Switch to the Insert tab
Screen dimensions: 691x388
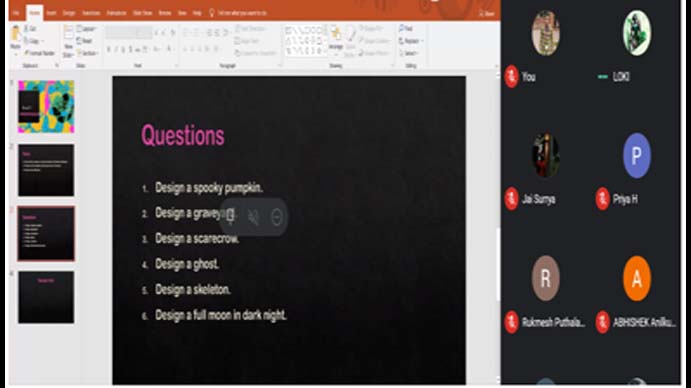click(x=51, y=13)
